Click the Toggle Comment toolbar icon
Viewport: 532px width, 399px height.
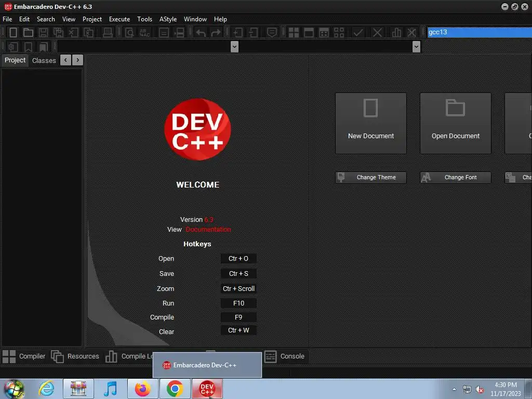(x=272, y=33)
